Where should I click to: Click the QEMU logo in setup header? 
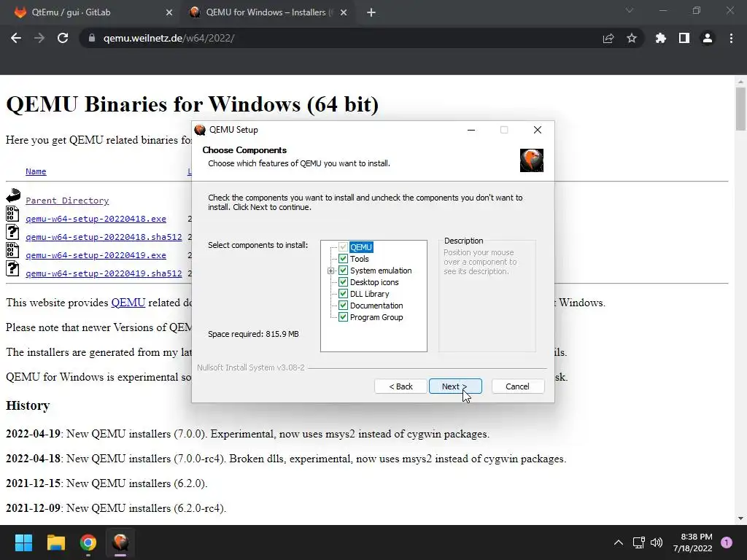tap(532, 160)
